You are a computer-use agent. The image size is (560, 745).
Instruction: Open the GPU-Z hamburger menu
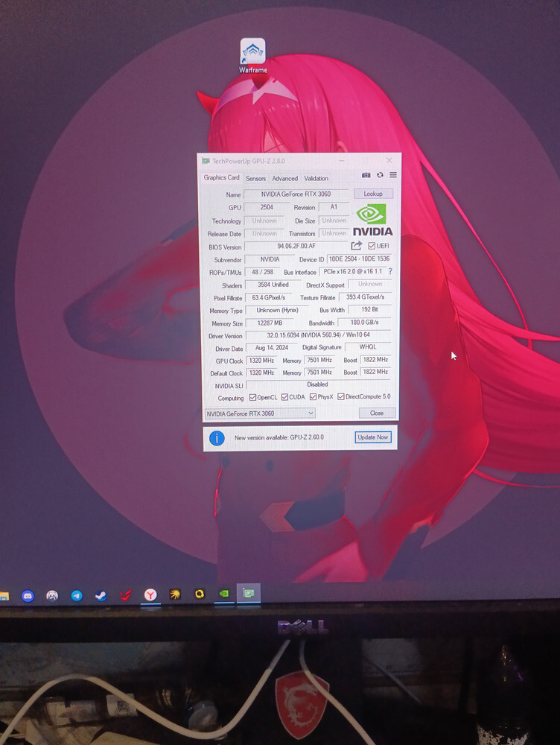pyautogui.click(x=392, y=175)
